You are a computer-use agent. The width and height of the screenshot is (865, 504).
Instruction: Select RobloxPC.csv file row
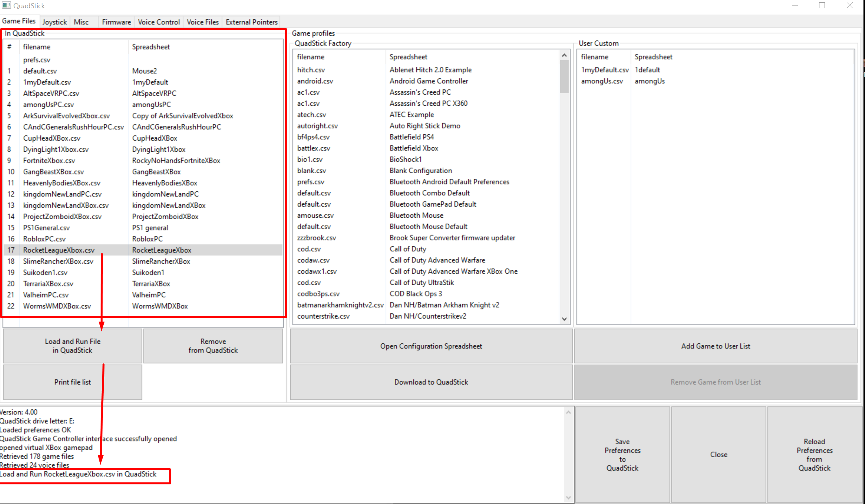point(143,239)
